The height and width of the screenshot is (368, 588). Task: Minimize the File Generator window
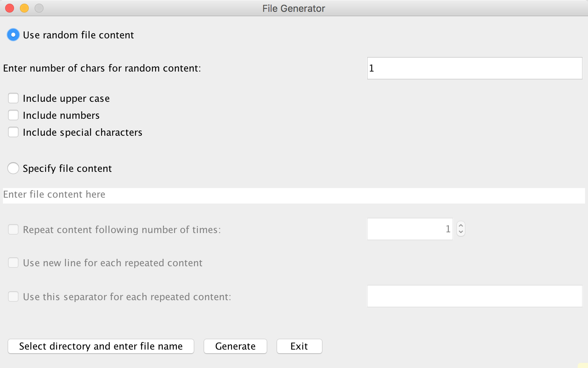tap(24, 7)
